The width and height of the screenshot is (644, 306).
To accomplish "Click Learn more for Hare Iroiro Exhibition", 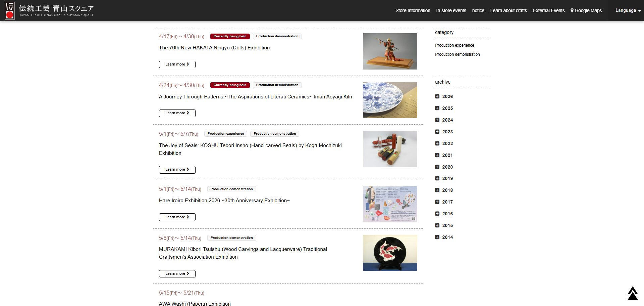I will tap(177, 217).
